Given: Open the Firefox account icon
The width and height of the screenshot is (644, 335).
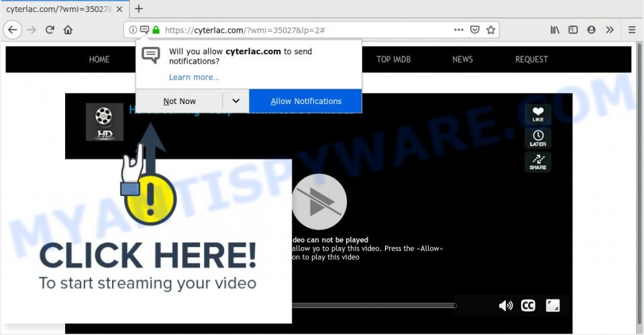Looking at the screenshot, I should [x=591, y=30].
